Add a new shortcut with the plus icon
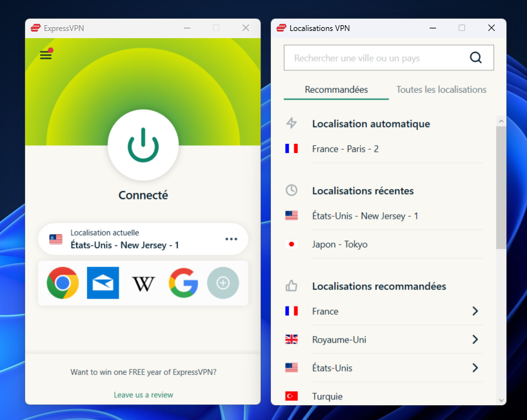 (223, 283)
